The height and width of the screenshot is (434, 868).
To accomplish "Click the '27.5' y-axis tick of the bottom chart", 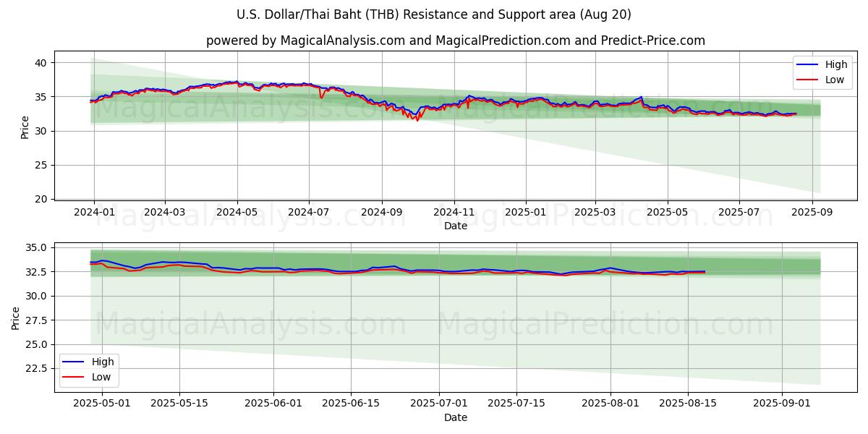I will [x=38, y=320].
